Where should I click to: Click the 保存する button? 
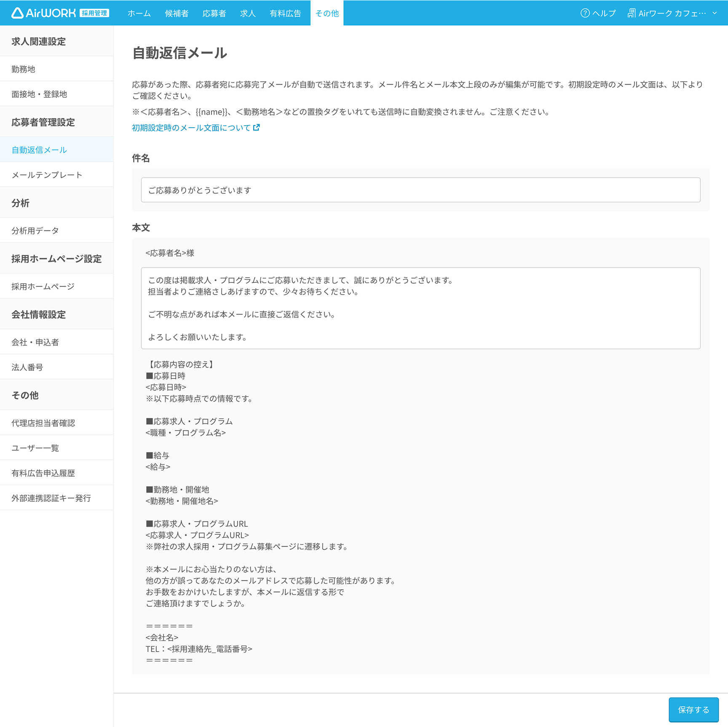(693, 710)
